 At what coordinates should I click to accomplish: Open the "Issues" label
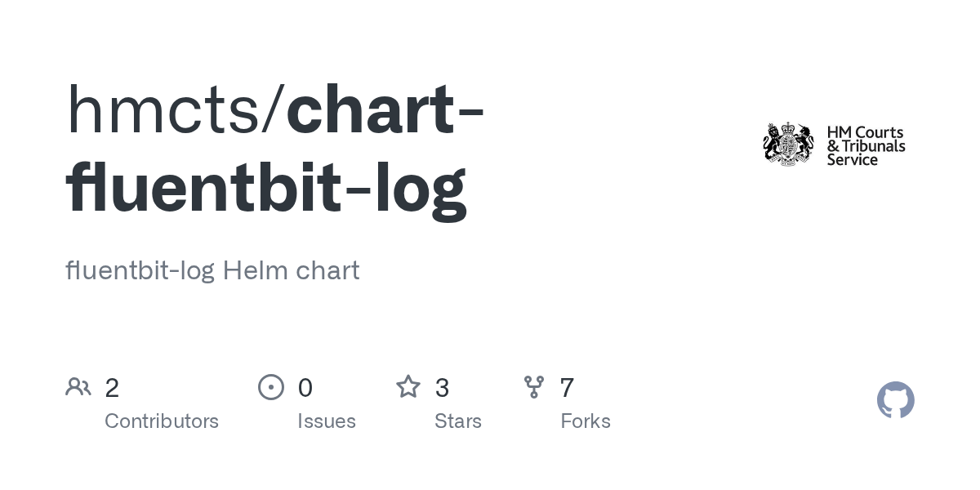pos(327,421)
